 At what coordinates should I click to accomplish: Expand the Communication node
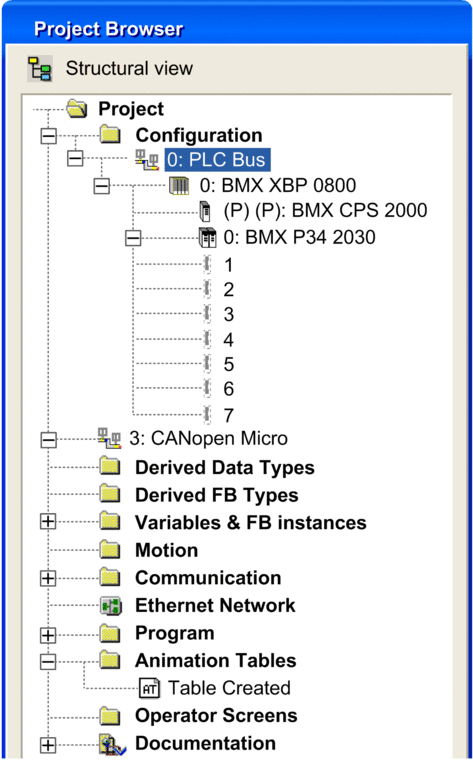[x=48, y=578]
